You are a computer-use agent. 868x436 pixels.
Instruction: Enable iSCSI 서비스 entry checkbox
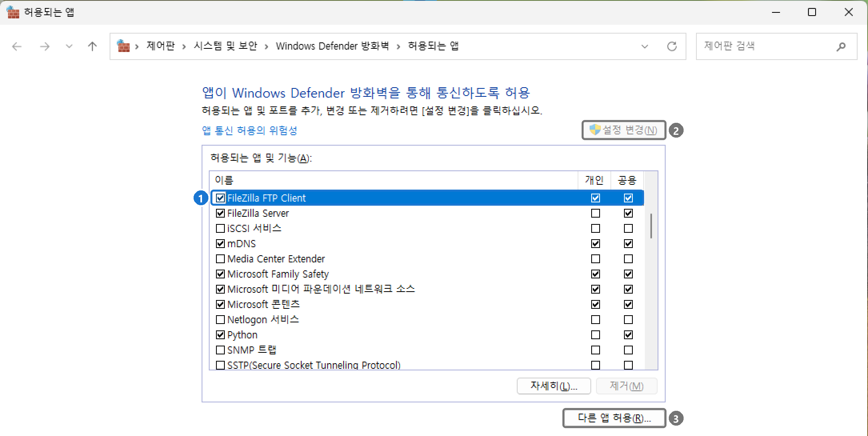click(220, 228)
